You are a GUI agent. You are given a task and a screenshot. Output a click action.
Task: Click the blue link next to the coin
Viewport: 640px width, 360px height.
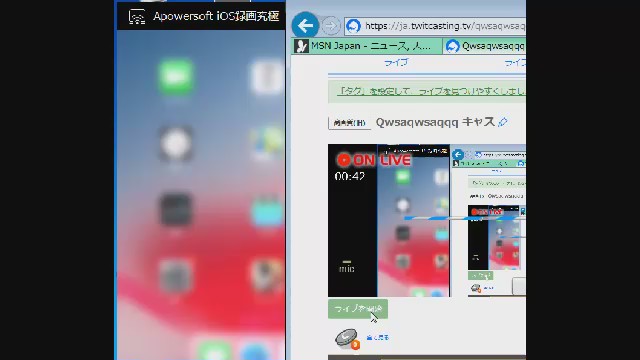tap(378, 338)
